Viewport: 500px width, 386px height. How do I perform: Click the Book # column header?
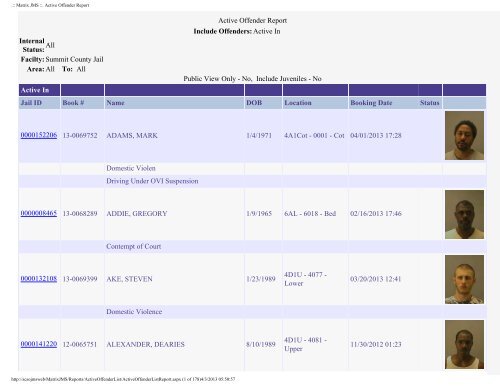[x=73, y=103]
